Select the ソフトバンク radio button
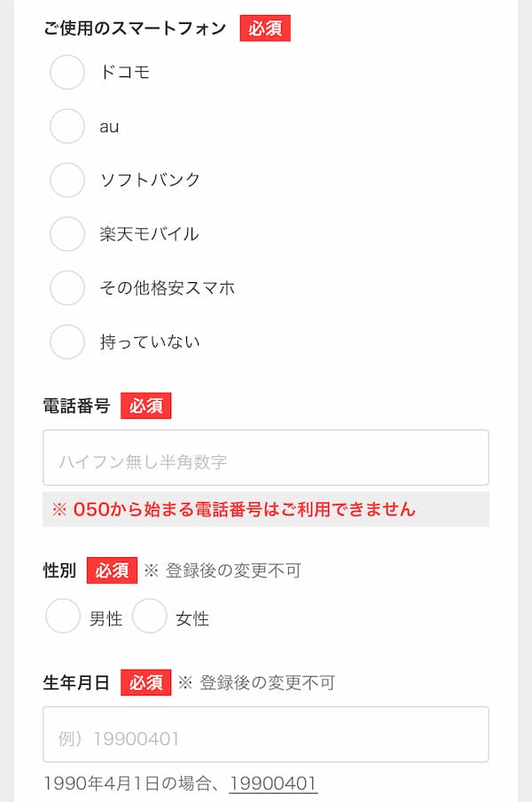Screen dimensions: 532x802 (x=67, y=180)
